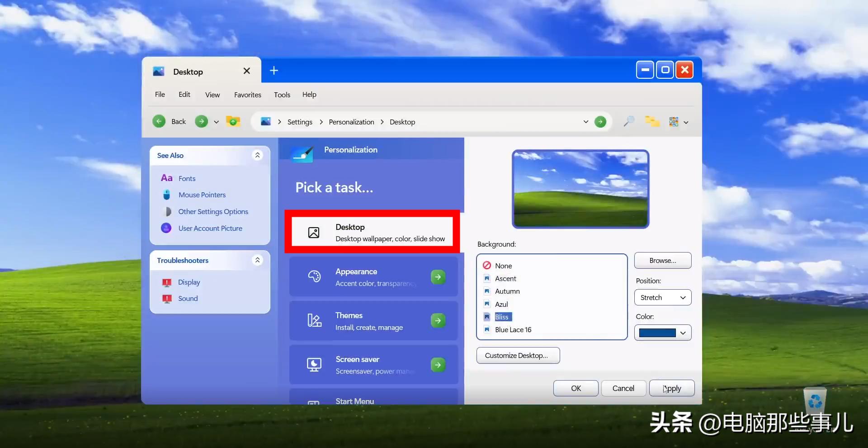Screen dimensions: 868x448
Task: Expand the forward navigation history chevron
Action: pyautogui.click(x=217, y=122)
